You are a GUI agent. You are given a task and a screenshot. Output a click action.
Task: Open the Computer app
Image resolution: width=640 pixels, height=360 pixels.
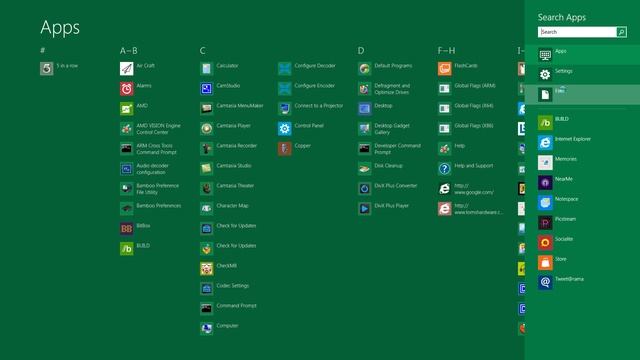[x=219, y=329]
